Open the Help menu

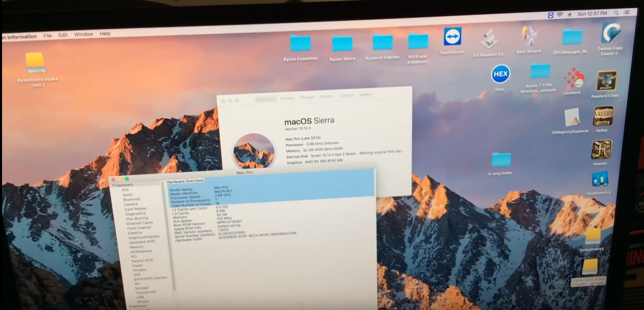click(x=105, y=33)
